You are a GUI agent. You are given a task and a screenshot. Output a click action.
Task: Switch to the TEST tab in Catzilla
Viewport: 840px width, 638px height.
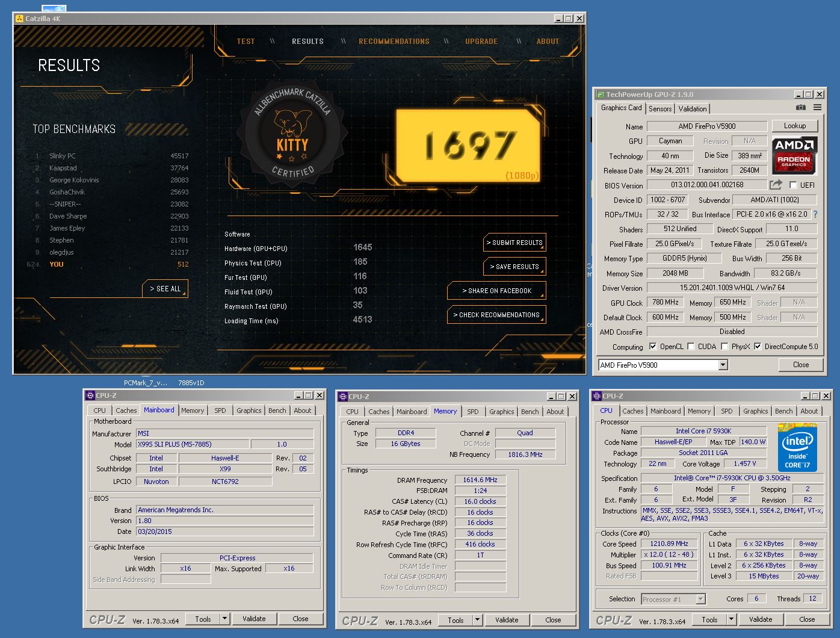246,42
